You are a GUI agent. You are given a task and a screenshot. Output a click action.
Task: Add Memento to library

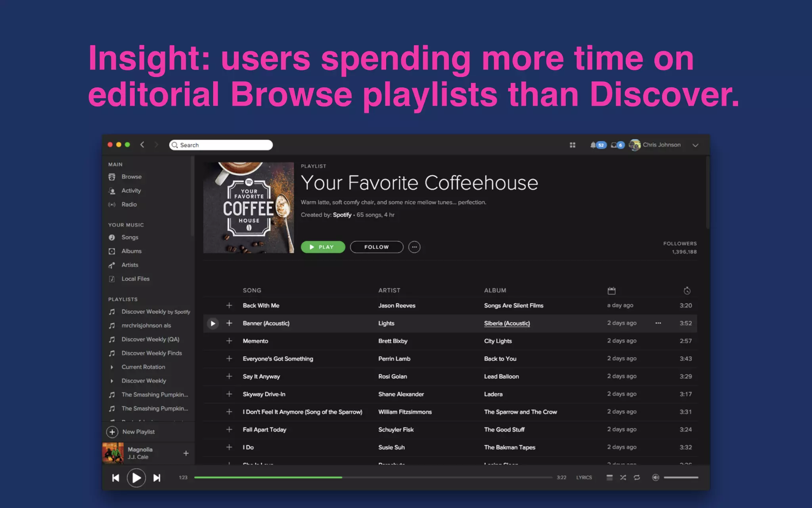[x=229, y=341]
